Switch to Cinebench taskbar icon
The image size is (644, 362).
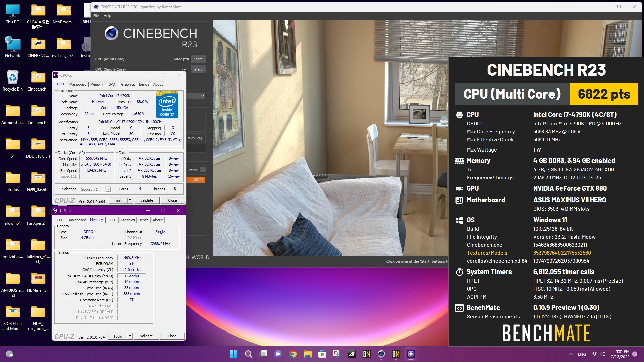pyautogui.click(x=381, y=354)
